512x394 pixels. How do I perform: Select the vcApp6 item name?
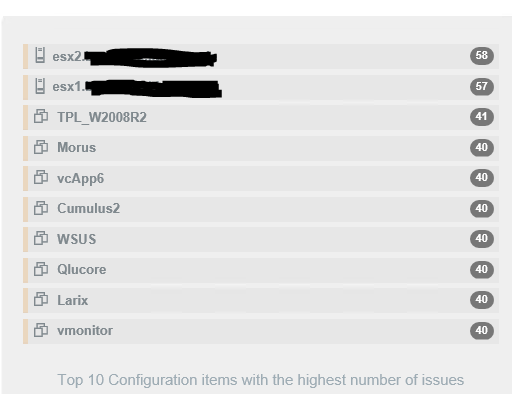point(80,179)
